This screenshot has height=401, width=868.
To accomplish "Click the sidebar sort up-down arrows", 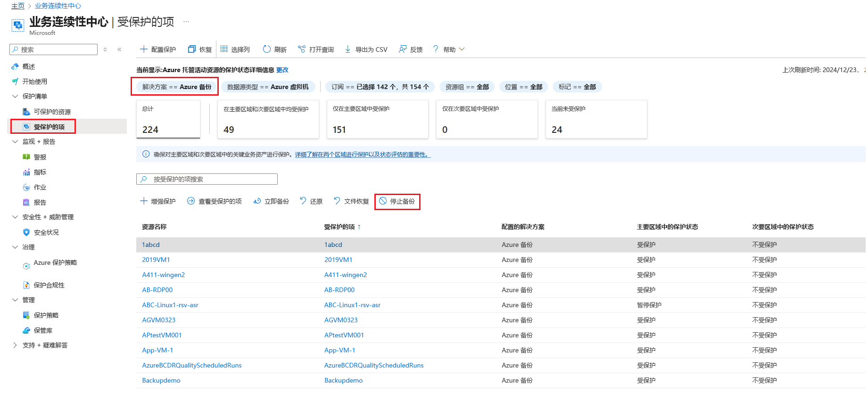I will [x=105, y=49].
